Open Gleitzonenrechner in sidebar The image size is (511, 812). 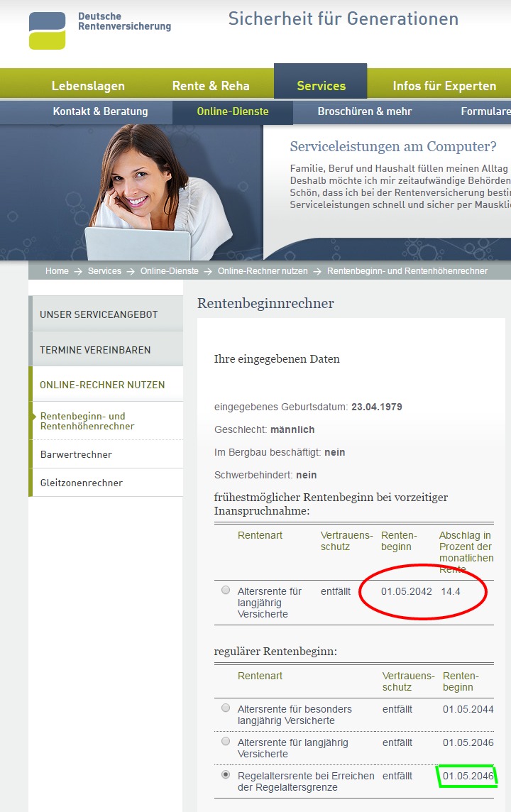[x=82, y=483]
